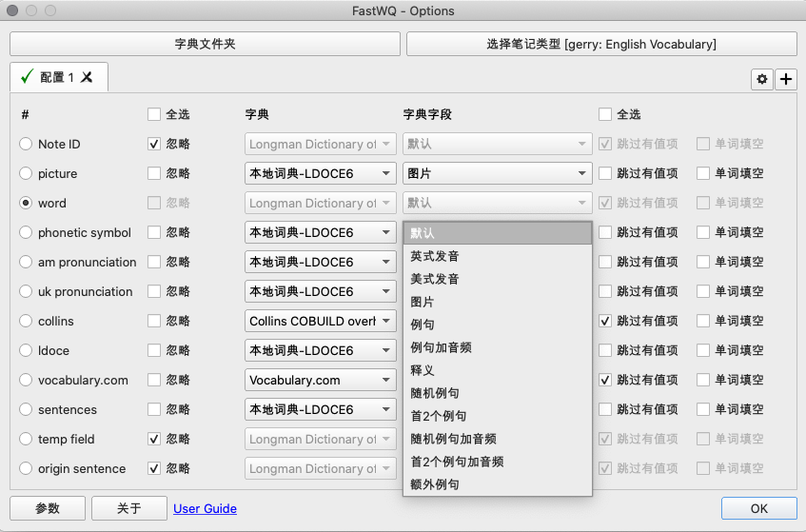The height and width of the screenshot is (532, 806).
Task: Choose 释义 in the open list
Action: pos(498,370)
